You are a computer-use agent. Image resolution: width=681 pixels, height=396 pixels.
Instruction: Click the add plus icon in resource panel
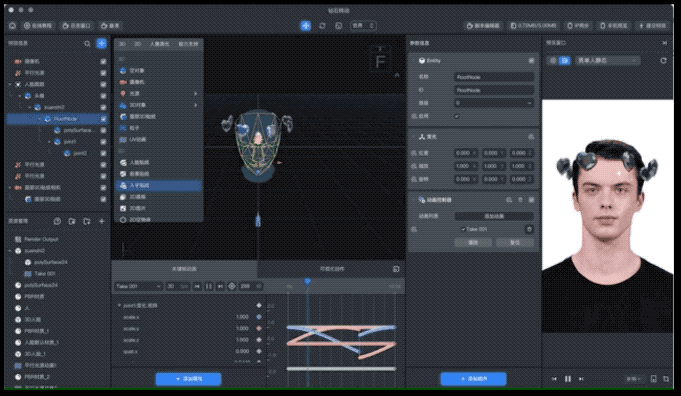pyautogui.click(x=102, y=221)
